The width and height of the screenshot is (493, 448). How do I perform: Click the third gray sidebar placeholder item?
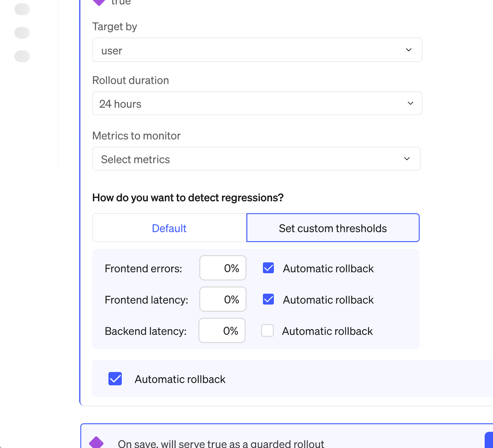click(x=22, y=56)
